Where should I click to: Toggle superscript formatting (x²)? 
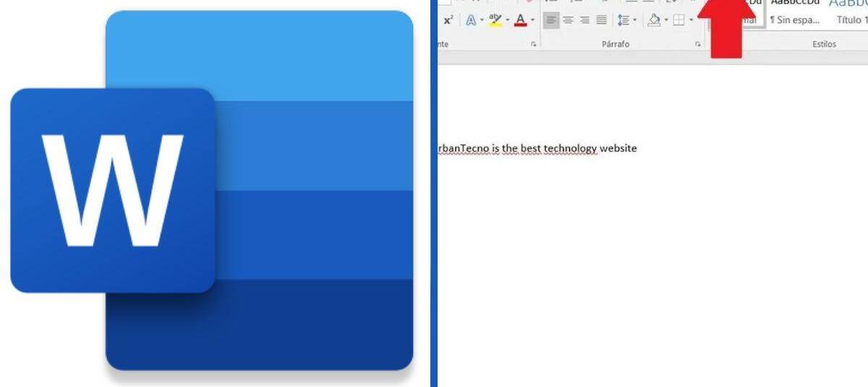tap(448, 20)
